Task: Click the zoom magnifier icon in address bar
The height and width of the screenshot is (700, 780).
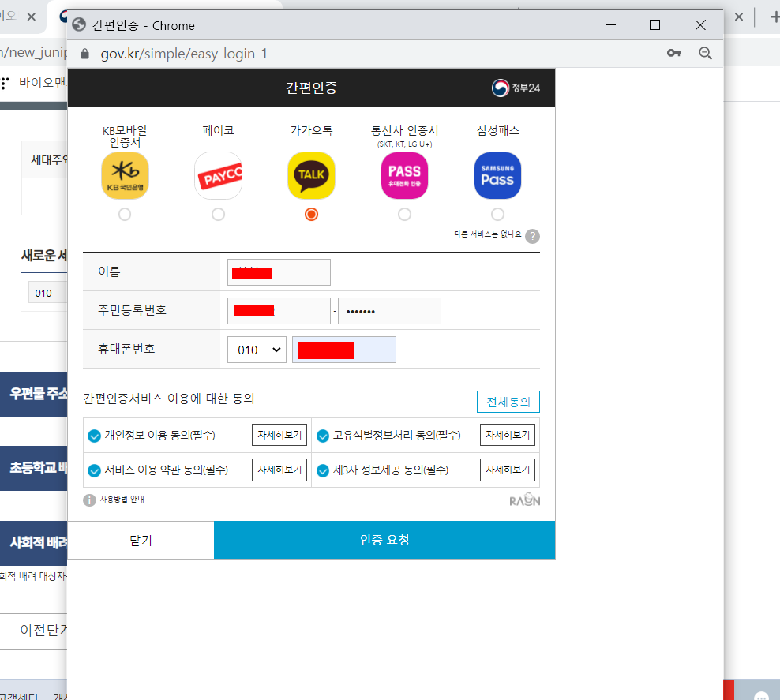Action: coord(705,53)
